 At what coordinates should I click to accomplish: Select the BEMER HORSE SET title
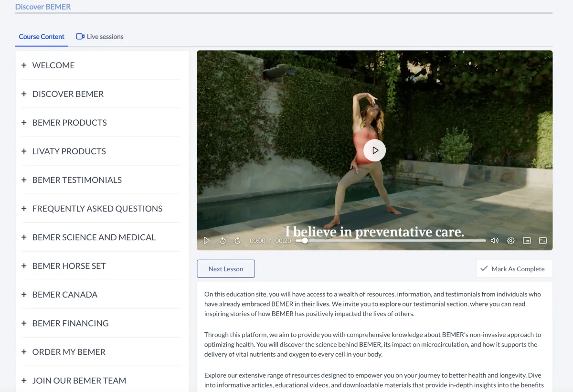(69, 266)
